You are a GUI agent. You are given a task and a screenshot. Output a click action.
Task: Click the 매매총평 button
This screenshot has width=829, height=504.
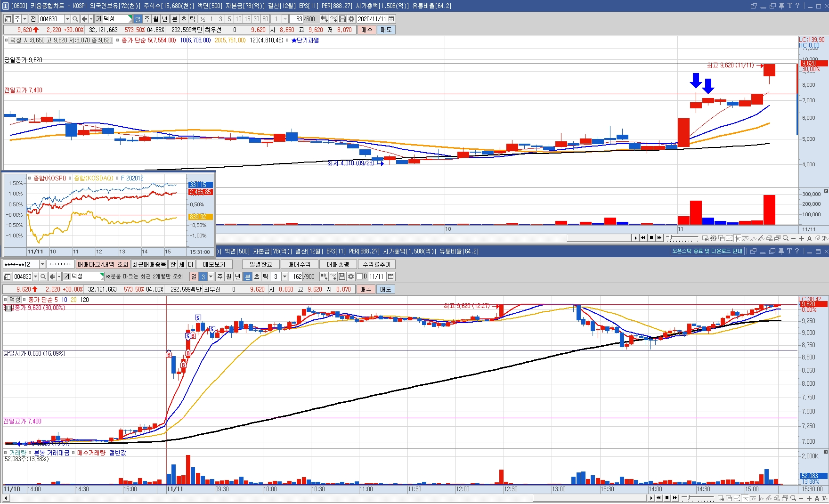click(338, 264)
